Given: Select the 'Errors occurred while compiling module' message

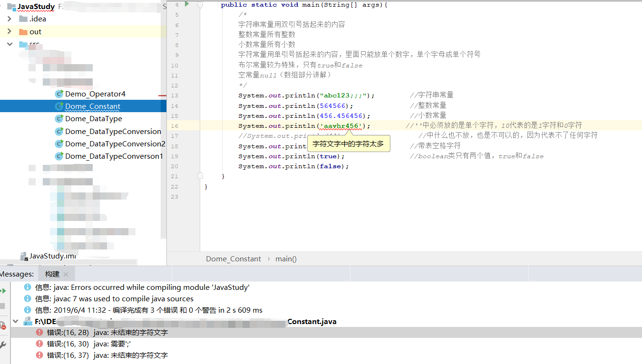Looking at the screenshot, I should click(x=142, y=287).
